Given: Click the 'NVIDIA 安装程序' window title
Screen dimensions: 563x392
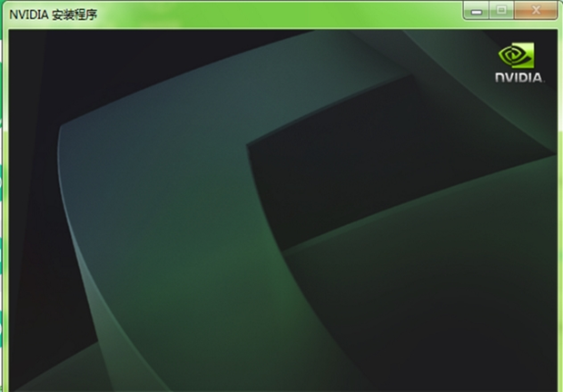Looking at the screenshot, I should [x=54, y=15].
